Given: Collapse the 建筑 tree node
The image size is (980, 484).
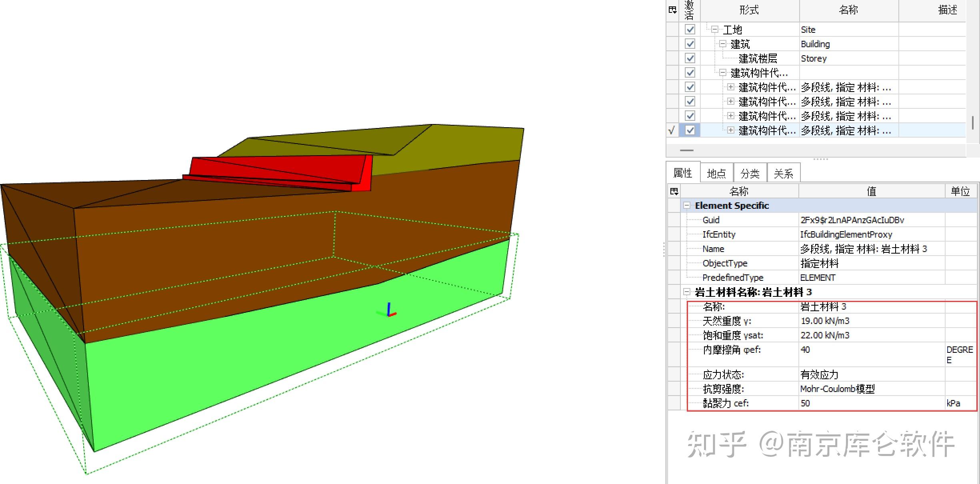Looking at the screenshot, I should (x=722, y=44).
